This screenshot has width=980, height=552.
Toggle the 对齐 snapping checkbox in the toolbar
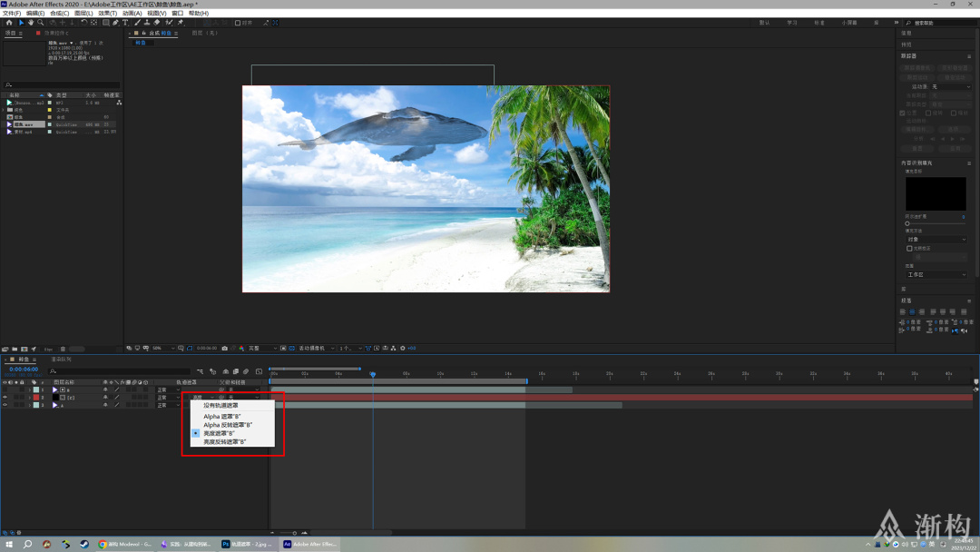pos(238,23)
